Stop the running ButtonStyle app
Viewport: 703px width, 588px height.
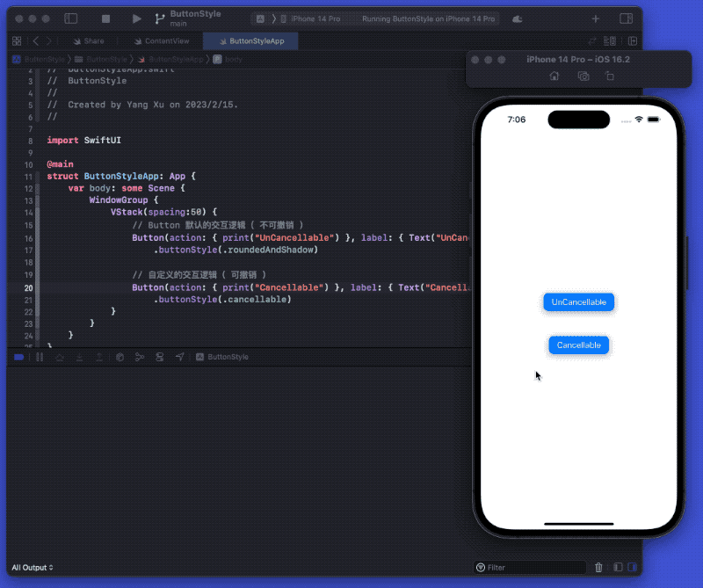click(105, 18)
